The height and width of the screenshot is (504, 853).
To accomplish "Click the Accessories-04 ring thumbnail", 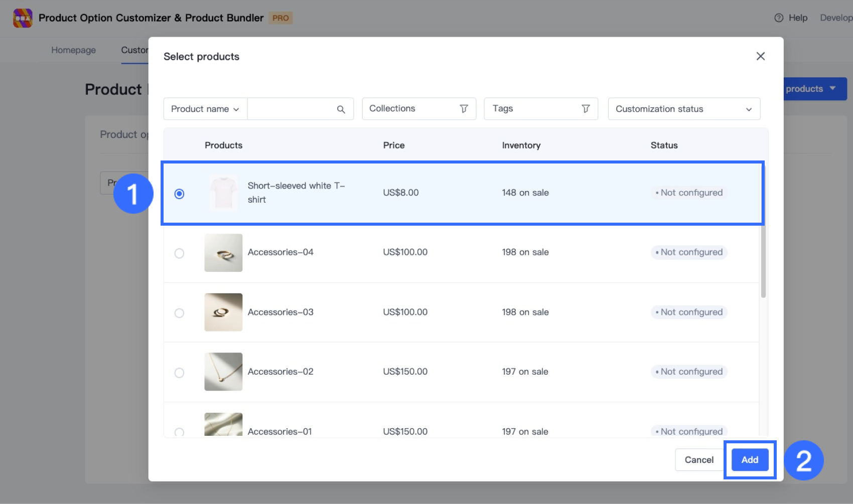I will click(x=223, y=253).
